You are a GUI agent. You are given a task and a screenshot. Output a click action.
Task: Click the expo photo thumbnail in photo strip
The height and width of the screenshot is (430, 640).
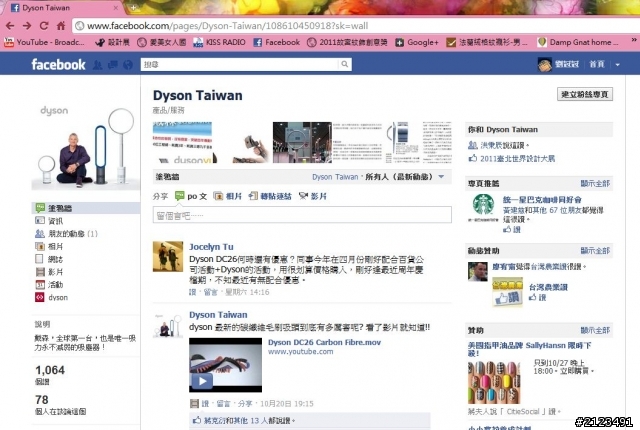[302, 142]
